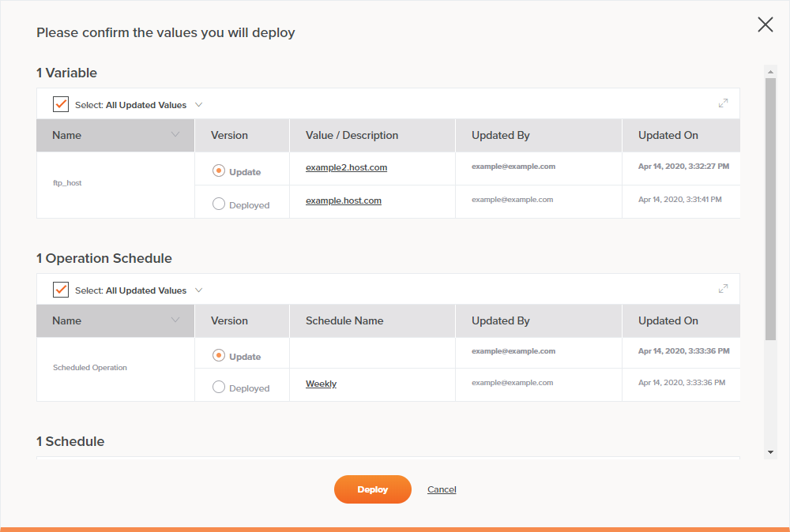Cancel the deployment

pos(442,489)
